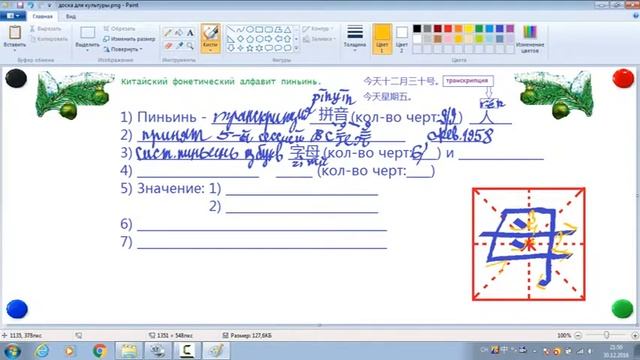Choose the Curve shape
640x360 pixels.
240,29
